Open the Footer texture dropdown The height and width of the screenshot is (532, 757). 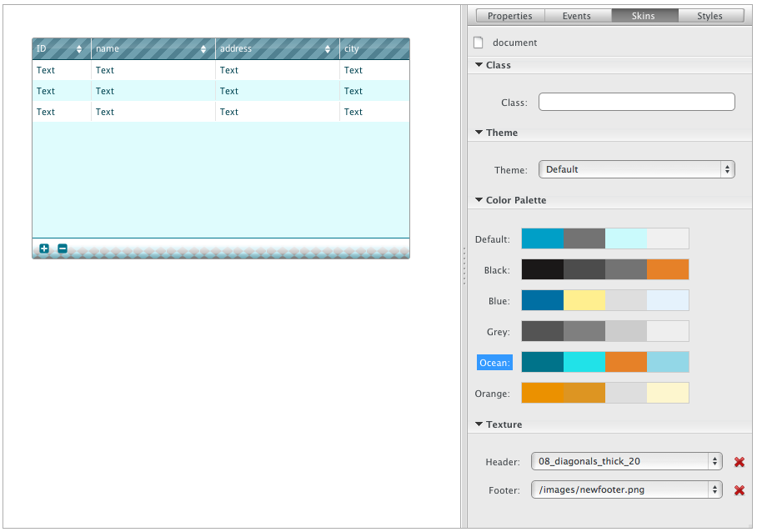[626, 489]
